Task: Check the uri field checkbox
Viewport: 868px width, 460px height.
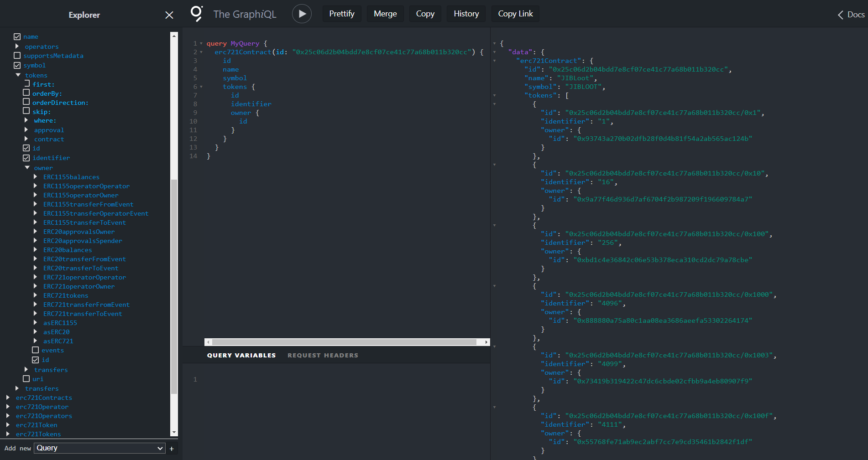Action: click(26, 379)
